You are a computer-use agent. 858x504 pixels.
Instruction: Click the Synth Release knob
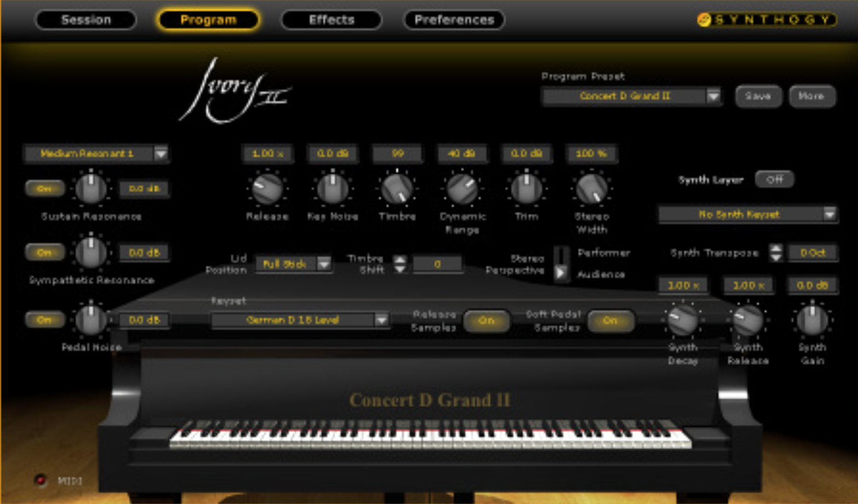(748, 319)
